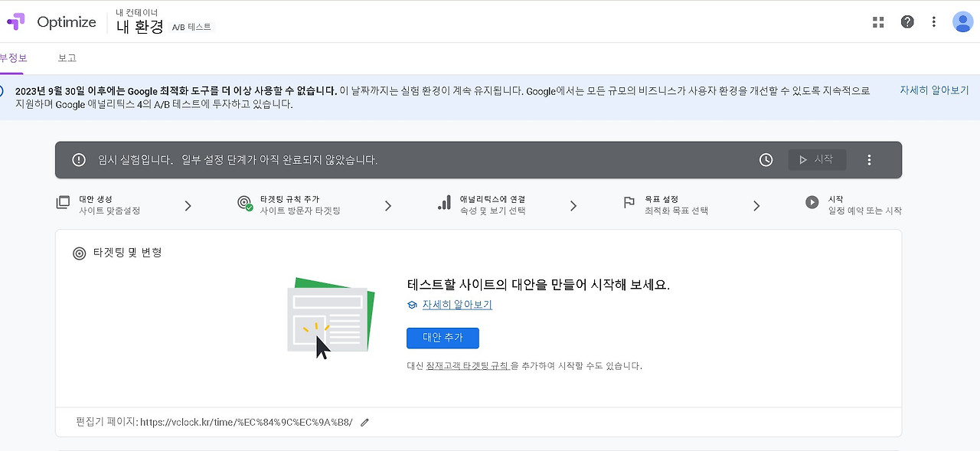Screen dimensions: 980x451
Task: Open the Google apps grid icon
Action: (x=877, y=21)
